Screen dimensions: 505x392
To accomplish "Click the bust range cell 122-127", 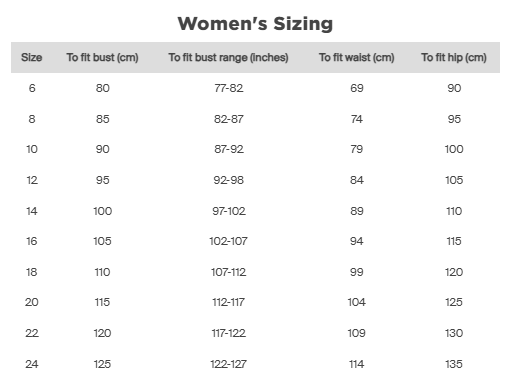I will (228, 364).
